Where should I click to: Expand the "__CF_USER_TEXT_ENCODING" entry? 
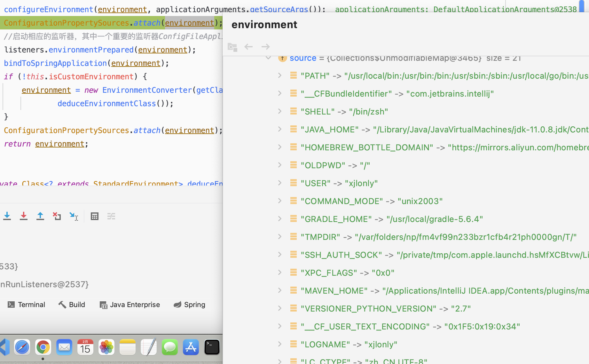click(x=280, y=326)
